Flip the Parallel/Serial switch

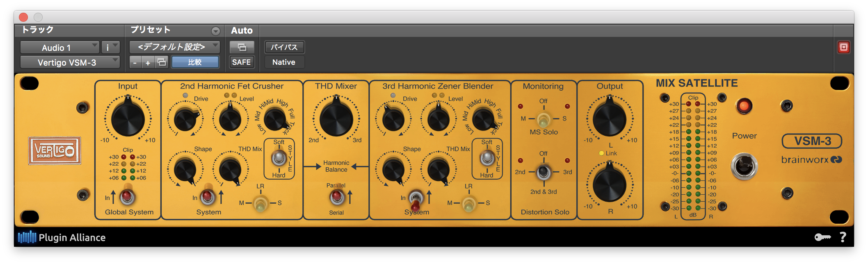click(337, 198)
